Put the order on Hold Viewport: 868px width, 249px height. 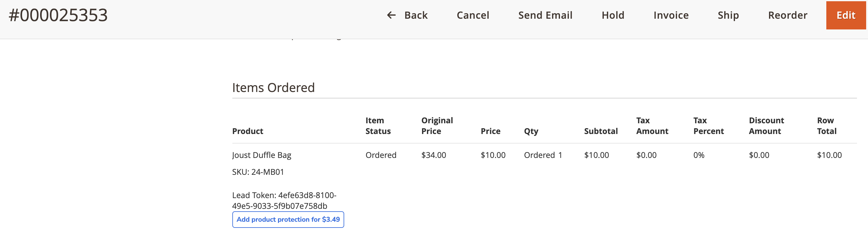(613, 15)
